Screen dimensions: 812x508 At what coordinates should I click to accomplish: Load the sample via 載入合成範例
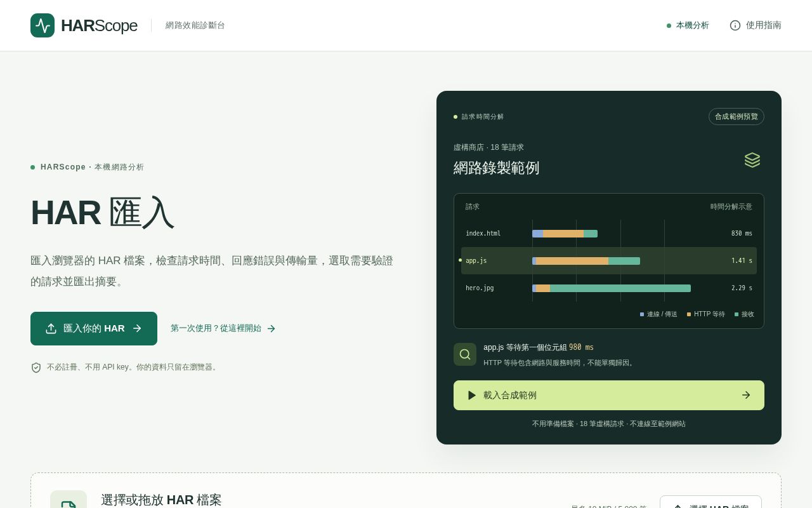(x=609, y=395)
